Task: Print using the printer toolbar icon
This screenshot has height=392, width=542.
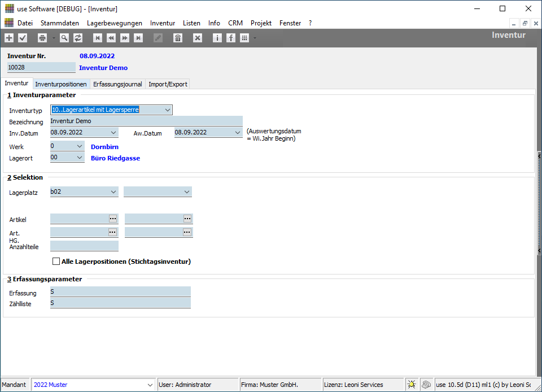Action: (x=42, y=38)
